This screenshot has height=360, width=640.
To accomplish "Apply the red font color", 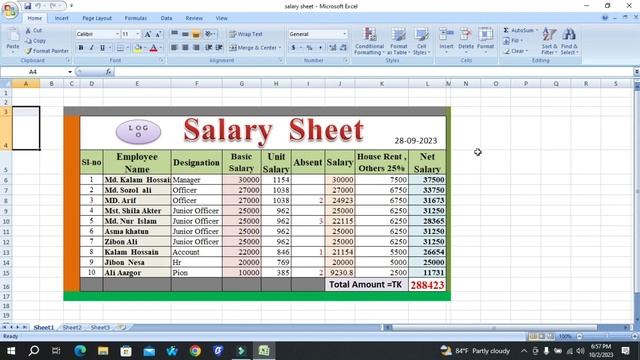I will coord(153,48).
